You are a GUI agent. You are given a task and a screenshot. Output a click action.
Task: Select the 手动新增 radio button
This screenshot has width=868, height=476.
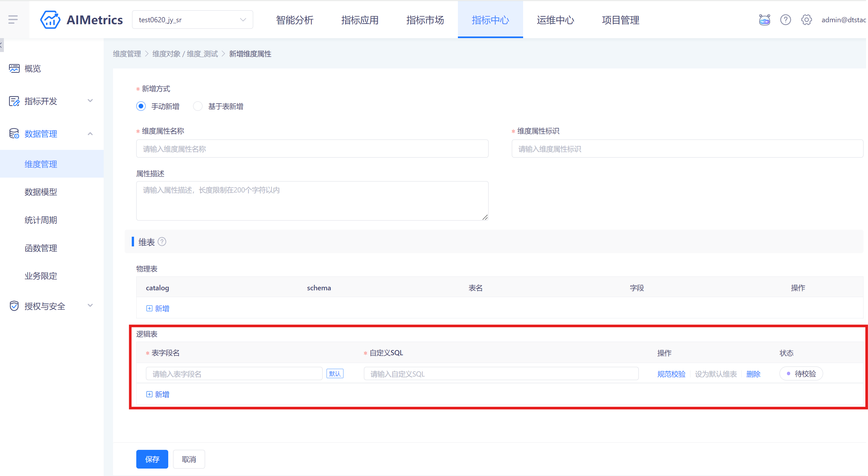click(141, 106)
